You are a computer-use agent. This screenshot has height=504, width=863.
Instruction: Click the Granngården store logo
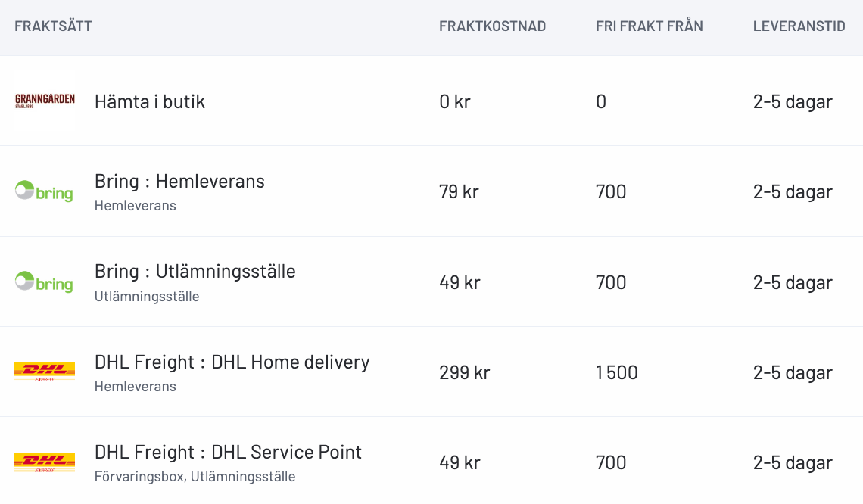45,101
